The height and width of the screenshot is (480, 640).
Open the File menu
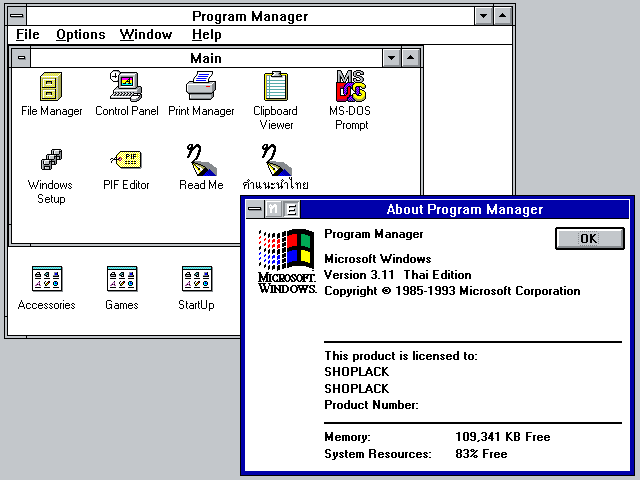coord(27,35)
